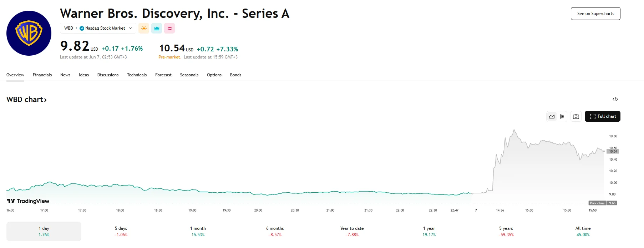Image resolution: width=644 pixels, height=248 pixels.
Task: Switch to the All time performance range
Action: point(583,231)
